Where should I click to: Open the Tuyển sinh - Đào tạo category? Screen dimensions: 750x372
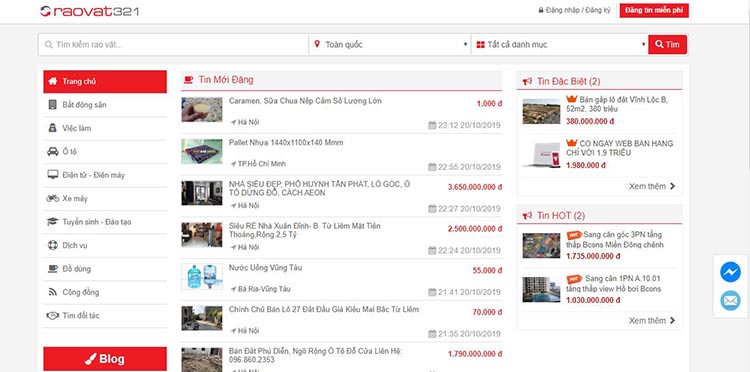pyautogui.click(x=105, y=222)
